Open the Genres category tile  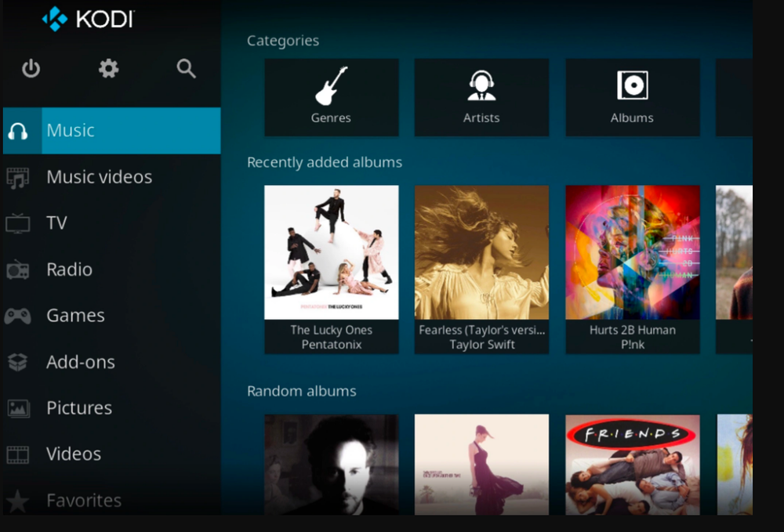tap(331, 96)
